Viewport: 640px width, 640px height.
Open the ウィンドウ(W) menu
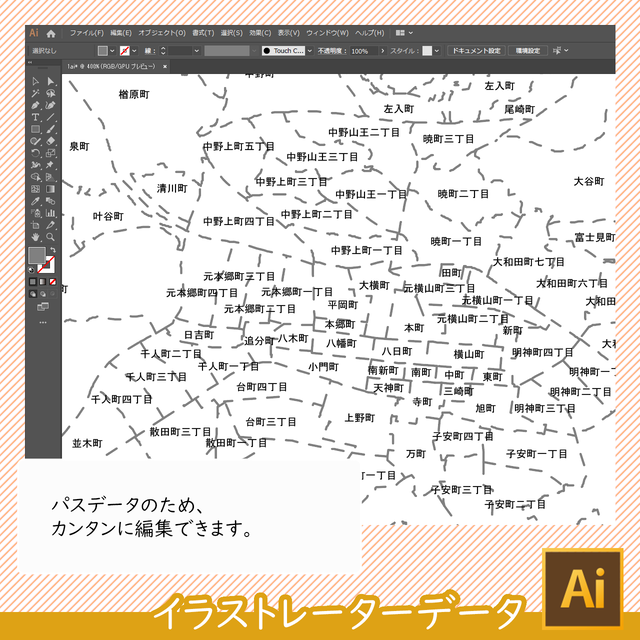(327, 33)
